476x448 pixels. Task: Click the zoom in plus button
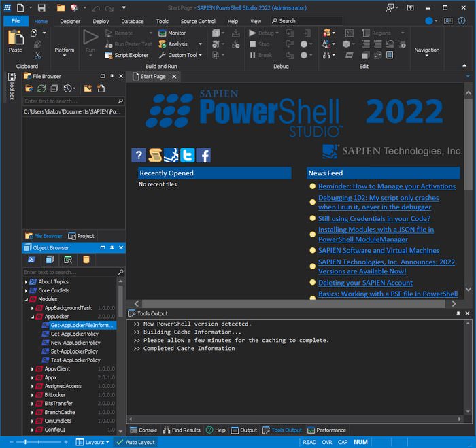66,442
